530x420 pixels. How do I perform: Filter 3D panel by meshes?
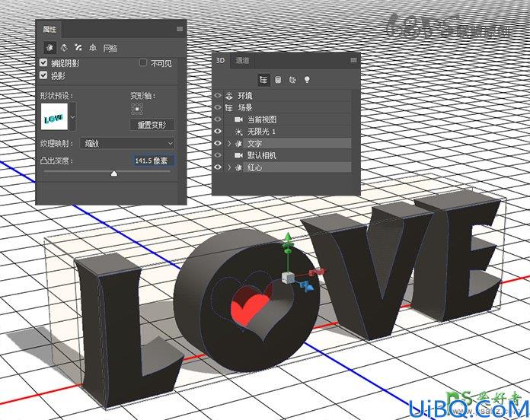(278, 80)
